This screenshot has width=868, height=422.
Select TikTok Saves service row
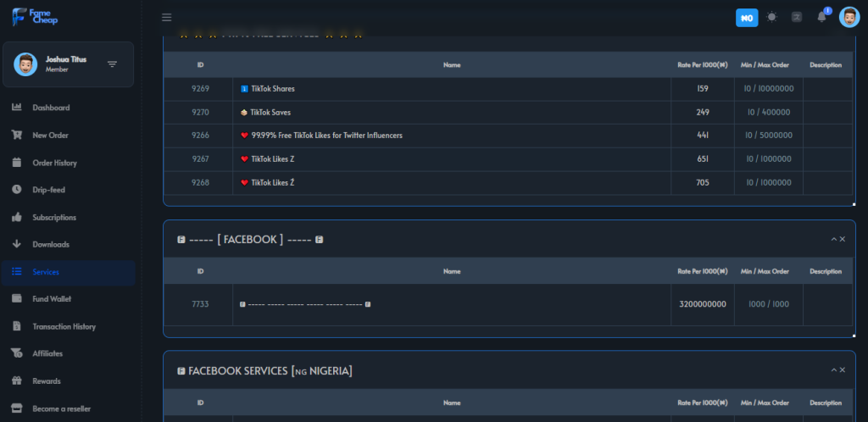(508, 112)
